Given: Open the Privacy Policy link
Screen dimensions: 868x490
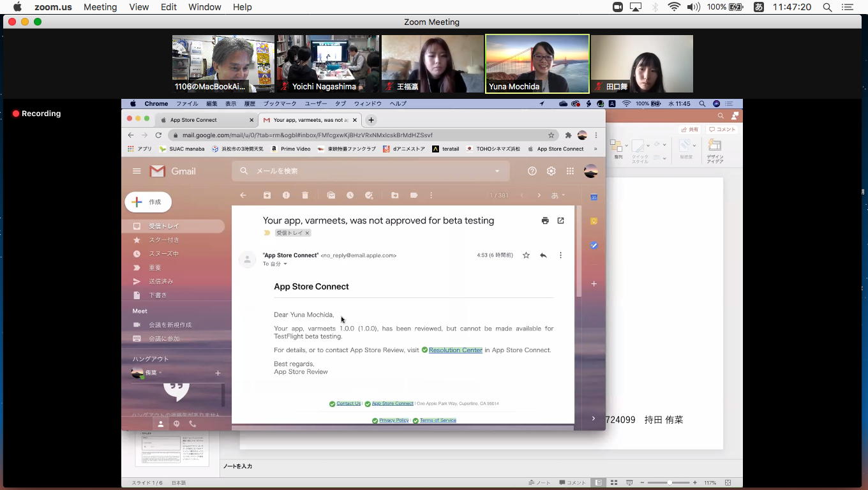Looking at the screenshot, I should tap(394, 420).
